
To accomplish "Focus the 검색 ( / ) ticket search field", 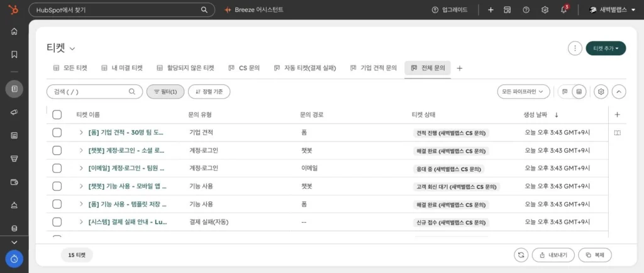I will coord(94,92).
